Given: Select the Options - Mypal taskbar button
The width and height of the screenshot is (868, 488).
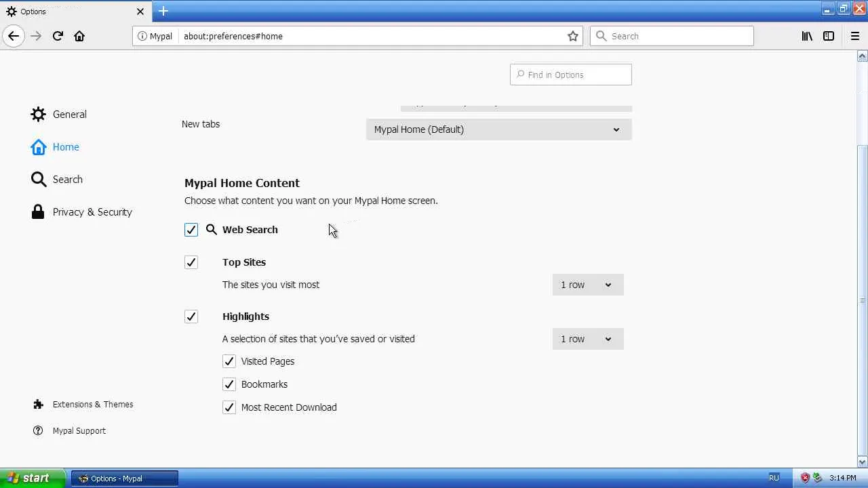Looking at the screenshot, I should (x=125, y=478).
